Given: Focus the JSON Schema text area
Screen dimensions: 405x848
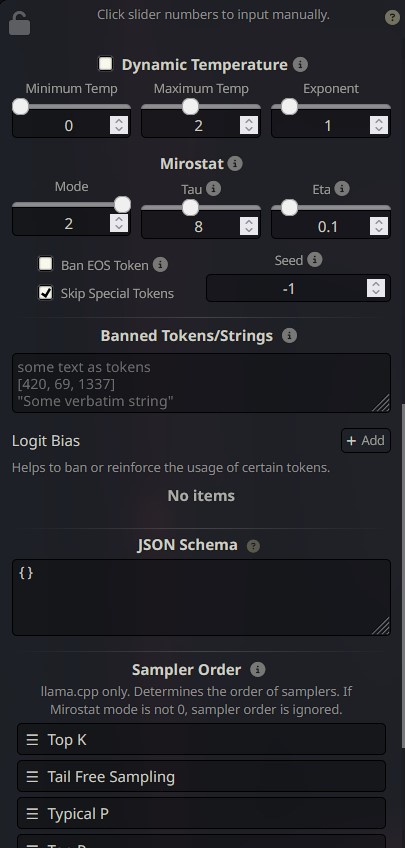Looking at the screenshot, I should click(x=201, y=597).
